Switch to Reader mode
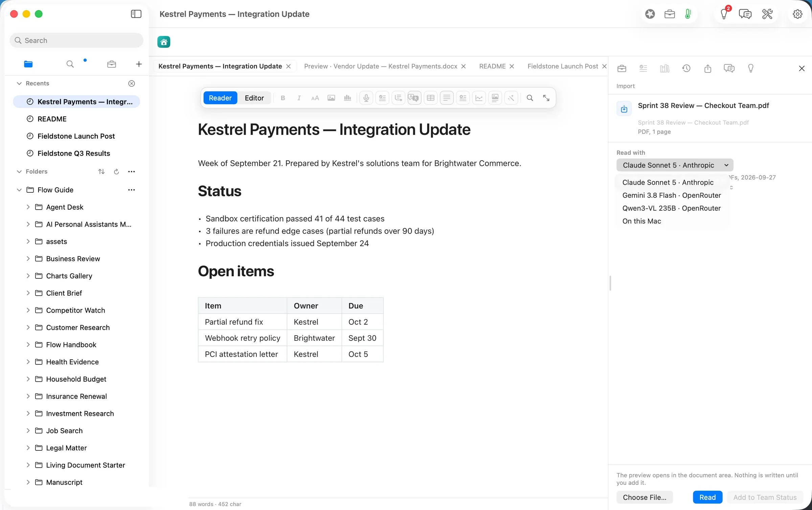The height and width of the screenshot is (510, 812). [220, 98]
